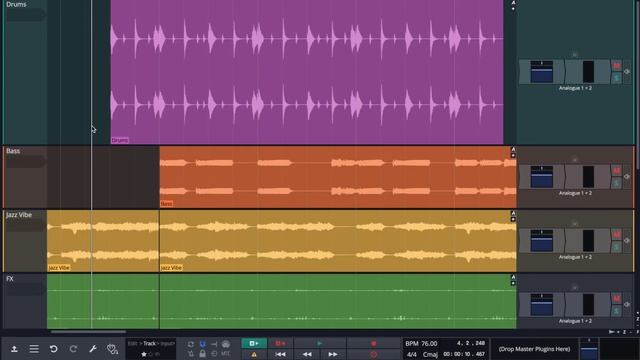Solo the FX track
Viewport: 640px width, 360px height.
616,310
